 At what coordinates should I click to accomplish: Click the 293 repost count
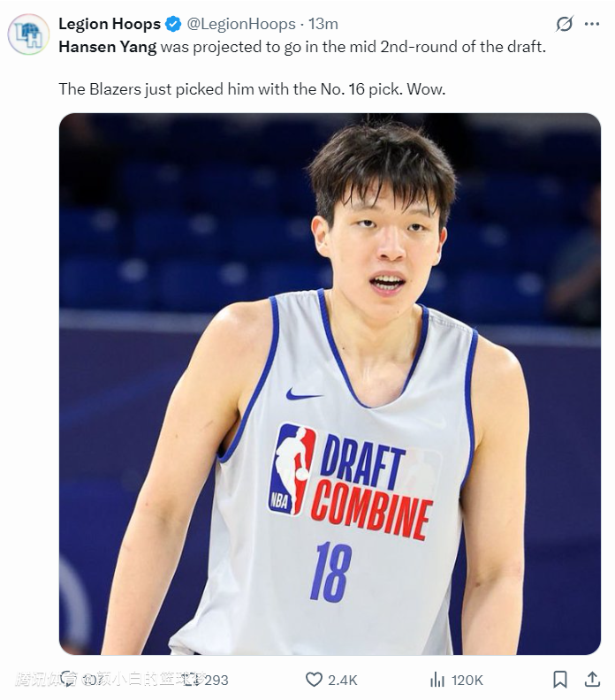[216, 680]
